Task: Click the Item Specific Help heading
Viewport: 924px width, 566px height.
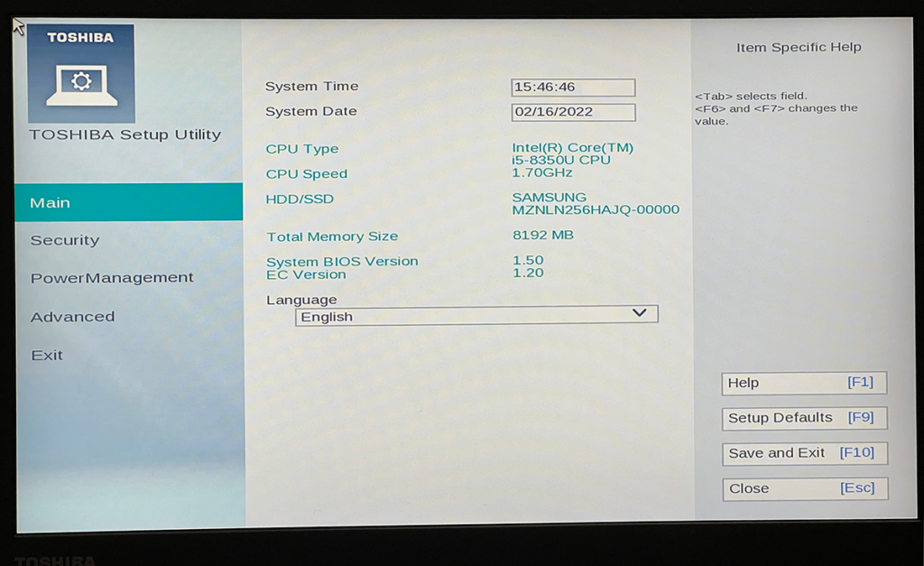Action: [799, 47]
